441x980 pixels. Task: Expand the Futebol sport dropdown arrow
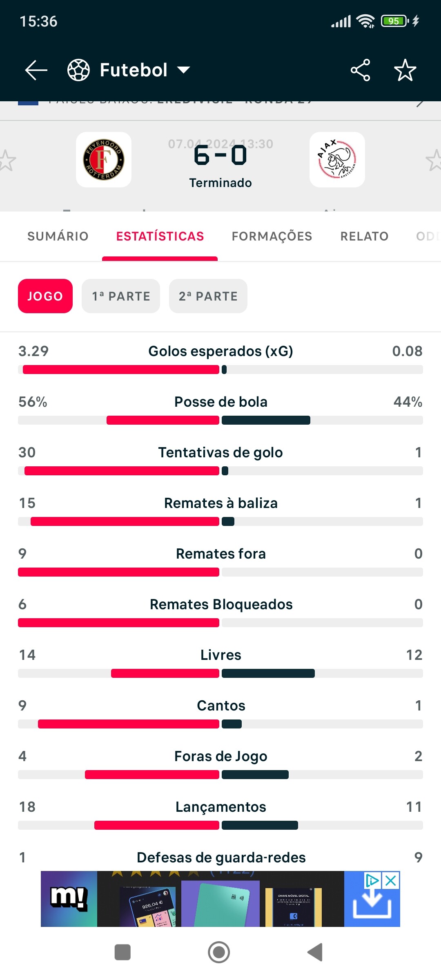[x=184, y=70]
